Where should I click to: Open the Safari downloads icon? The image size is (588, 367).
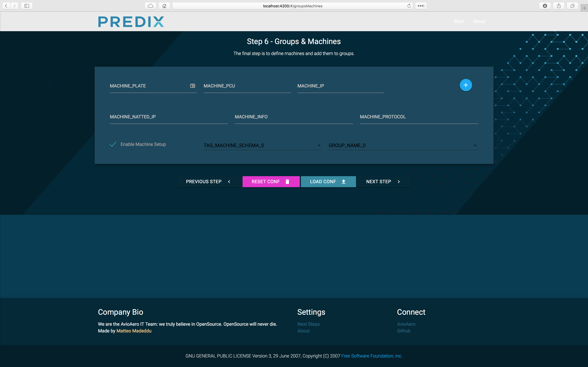[545, 6]
